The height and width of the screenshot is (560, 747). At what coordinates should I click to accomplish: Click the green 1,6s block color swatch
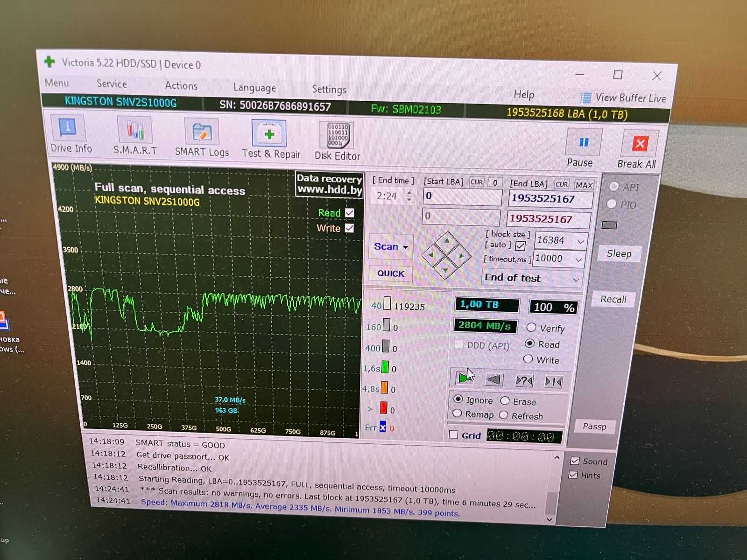[385, 367]
